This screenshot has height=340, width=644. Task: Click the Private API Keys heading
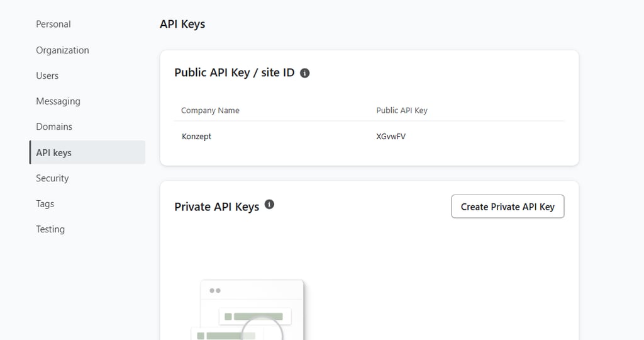coord(217,207)
